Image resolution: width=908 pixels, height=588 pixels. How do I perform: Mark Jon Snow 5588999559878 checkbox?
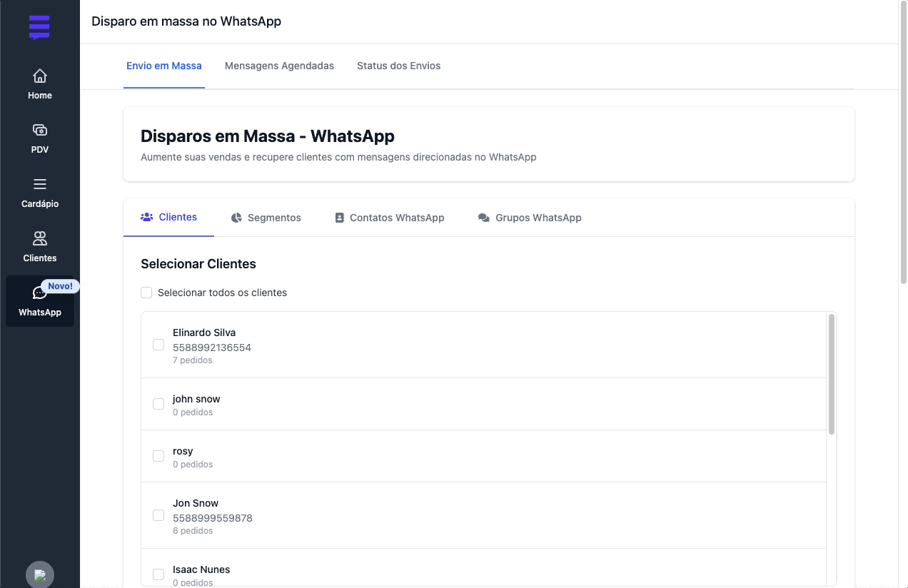tap(158, 515)
